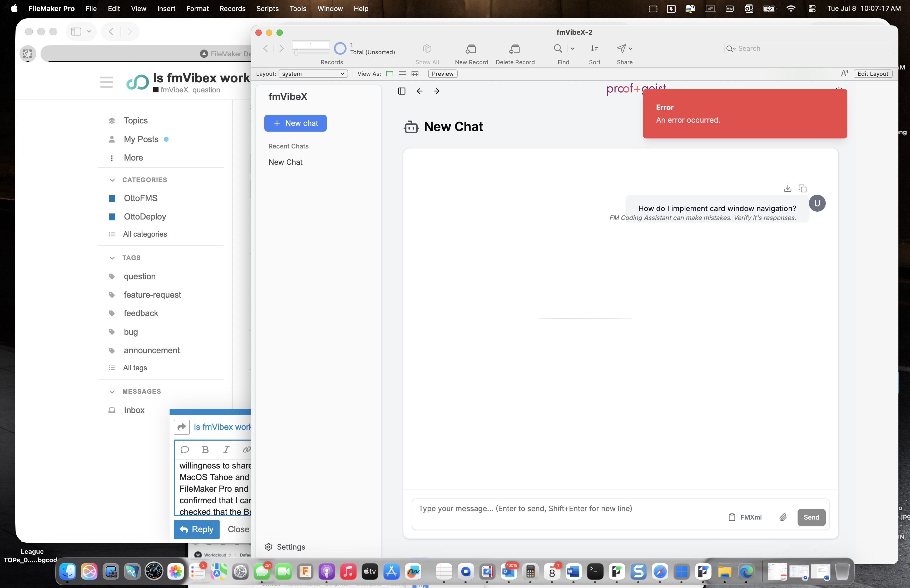Click the Send button

[811, 517]
